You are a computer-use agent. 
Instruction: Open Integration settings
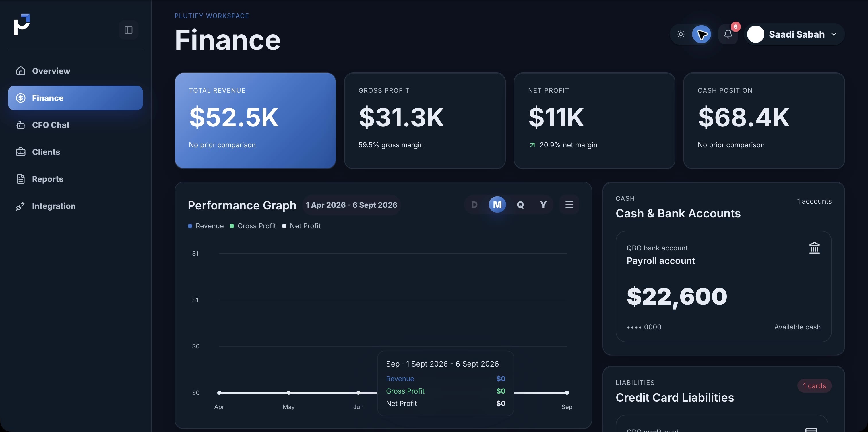coord(75,206)
